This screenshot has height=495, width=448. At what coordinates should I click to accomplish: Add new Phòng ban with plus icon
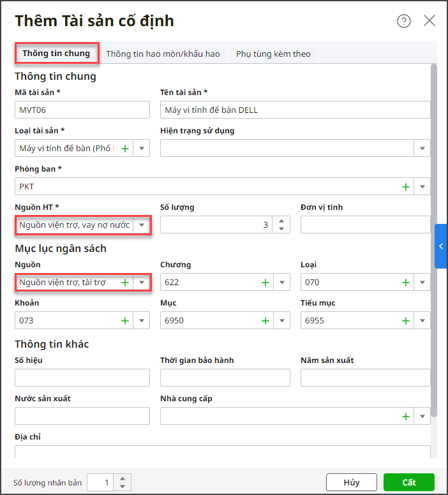tap(406, 187)
